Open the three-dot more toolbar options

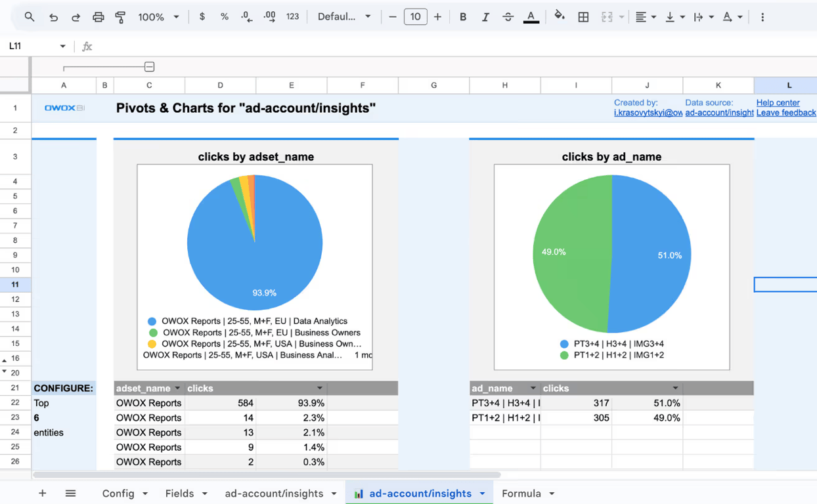(762, 17)
